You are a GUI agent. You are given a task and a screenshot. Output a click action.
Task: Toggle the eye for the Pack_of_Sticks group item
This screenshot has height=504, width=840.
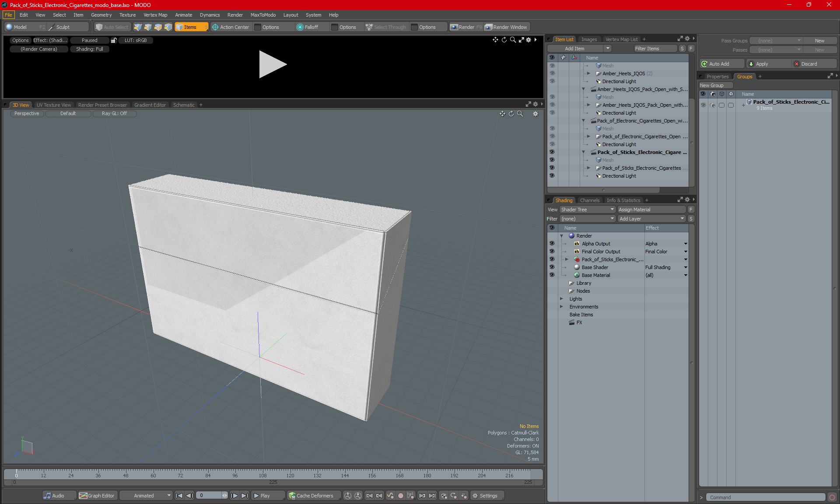703,105
